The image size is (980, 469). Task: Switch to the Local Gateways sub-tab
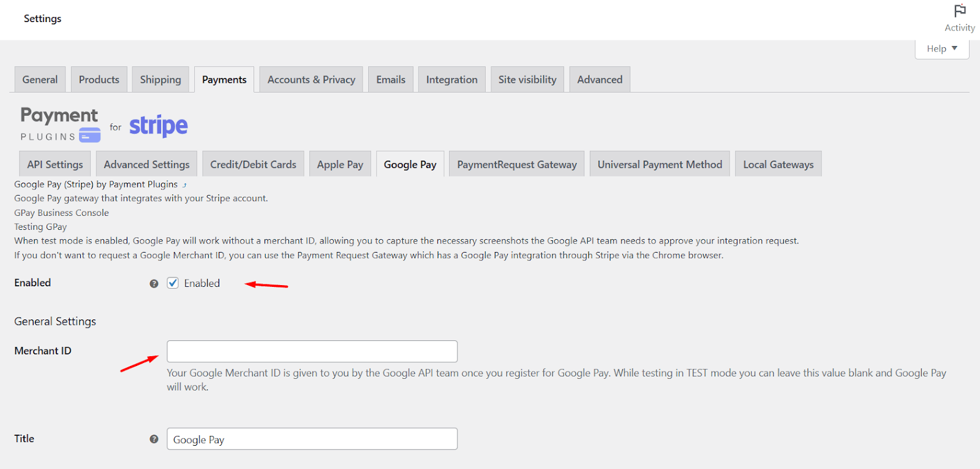coord(778,164)
